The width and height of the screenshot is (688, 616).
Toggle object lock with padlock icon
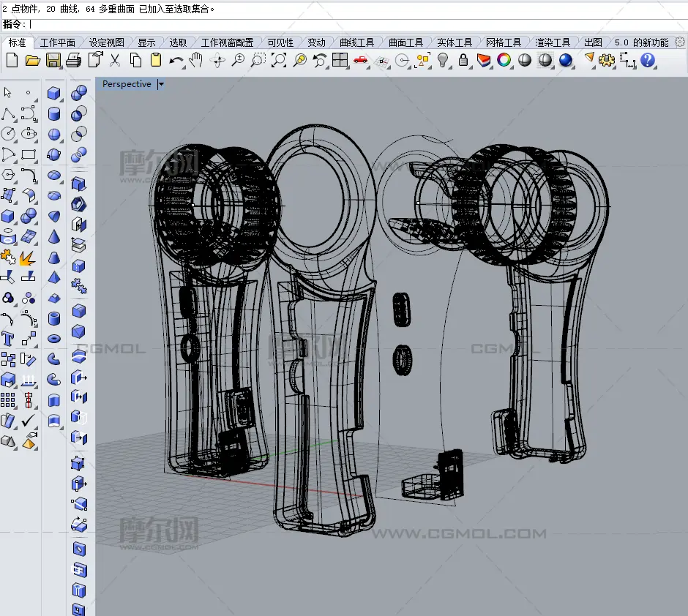[x=463, y=60]
